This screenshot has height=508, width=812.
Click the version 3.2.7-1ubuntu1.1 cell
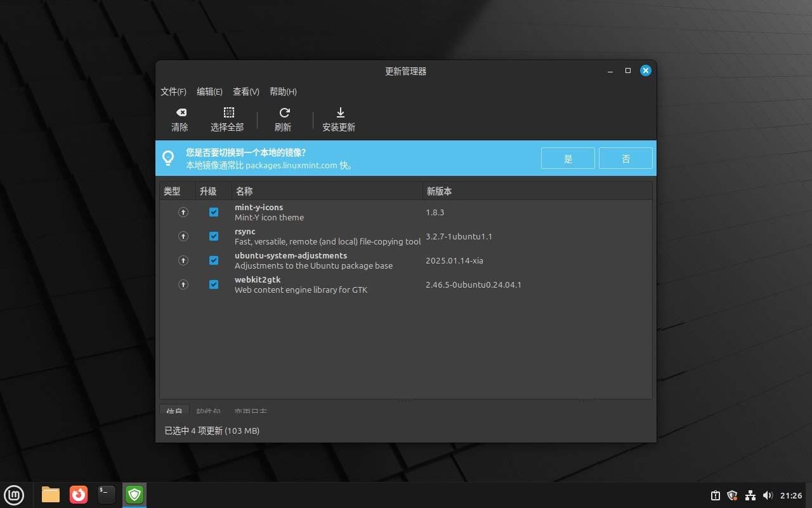pyautogui.click(x=459, y=236)
